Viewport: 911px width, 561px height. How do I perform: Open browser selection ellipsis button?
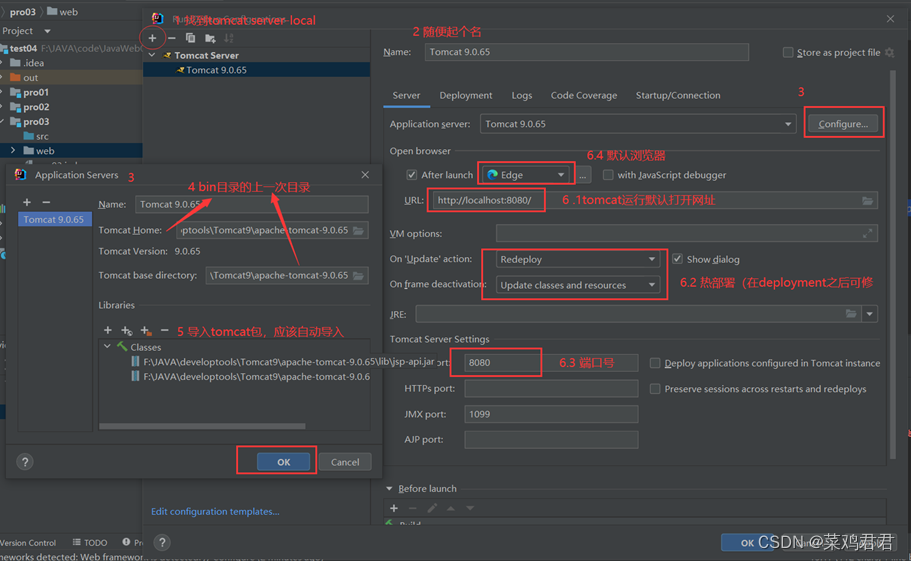[x=583, y=175]
